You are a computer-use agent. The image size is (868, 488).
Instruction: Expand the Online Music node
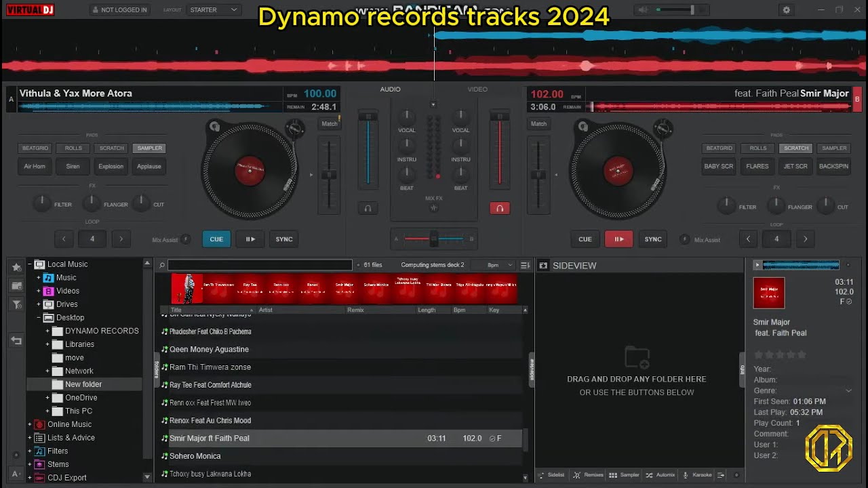(30, 424)
